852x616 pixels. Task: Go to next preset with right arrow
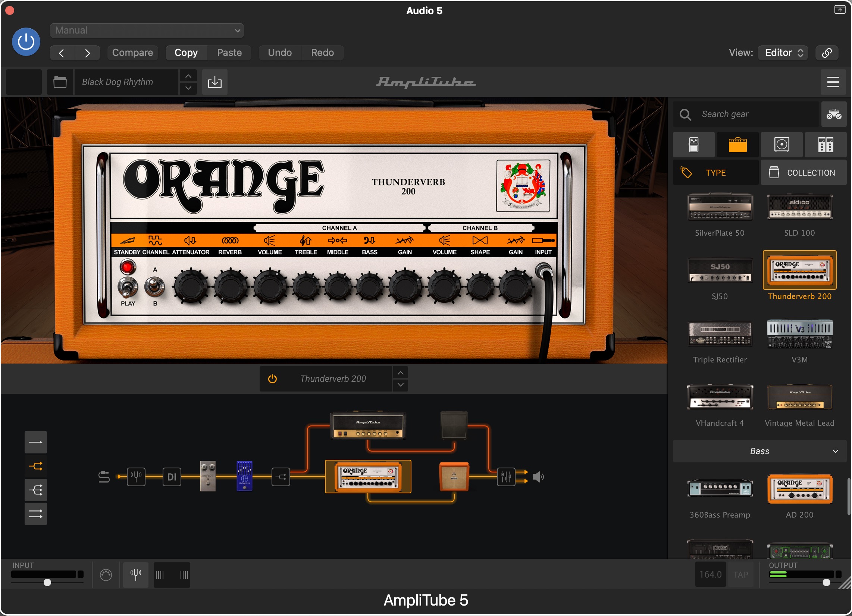pyautogui.click(x=87, y=53)
